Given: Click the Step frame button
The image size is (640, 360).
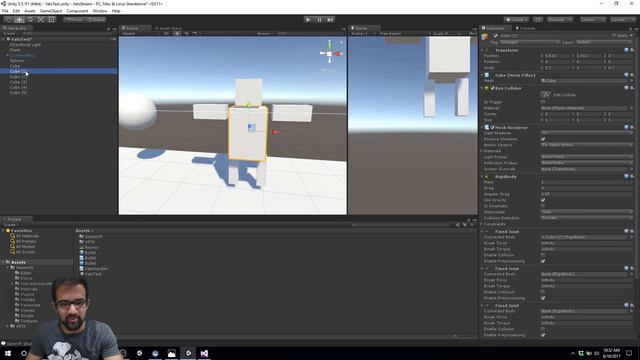Looking at the screenshot, I should (330, 19).
